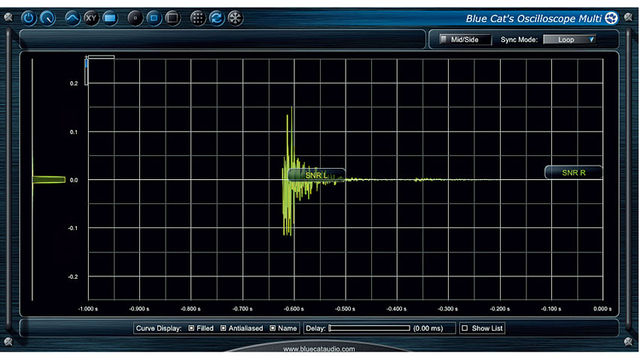Click the knob dial icon
Viewport: 640px width, 360px height.
click(48, 18)
